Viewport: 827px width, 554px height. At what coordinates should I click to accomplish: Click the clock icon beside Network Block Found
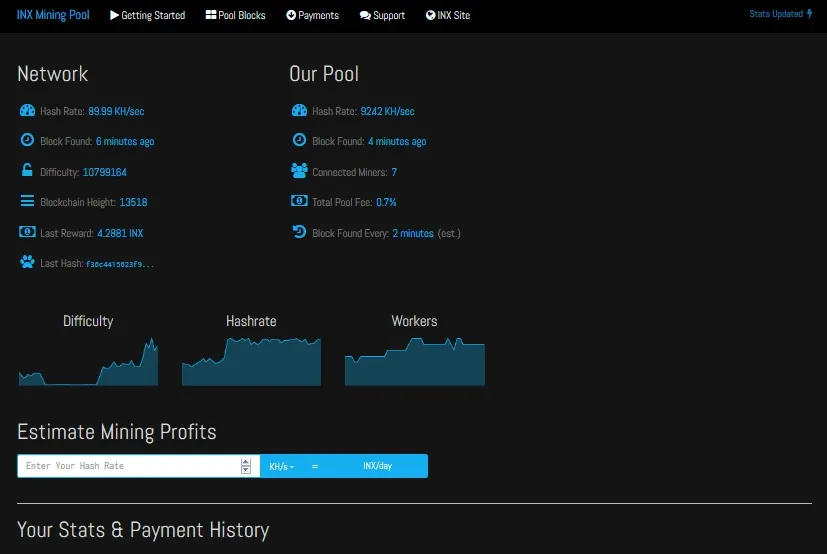pos(27,140)
